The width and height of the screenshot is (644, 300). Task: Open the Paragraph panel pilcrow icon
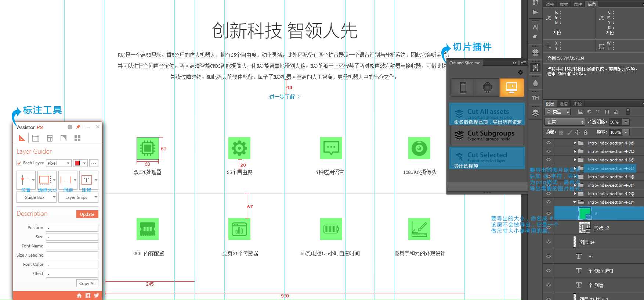click(x=535, y=37)
